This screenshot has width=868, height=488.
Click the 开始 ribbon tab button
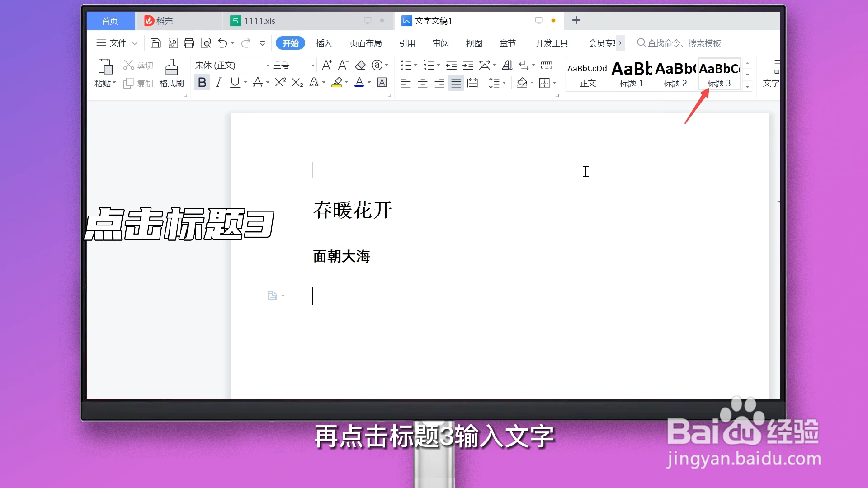290,43
